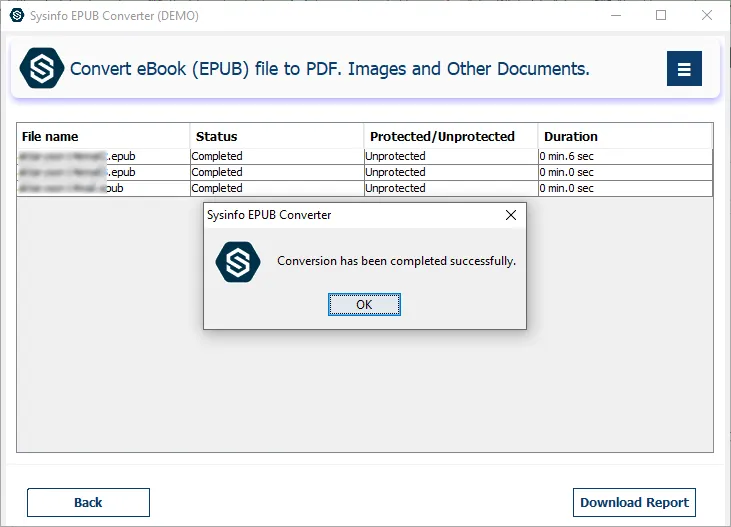Maximize the EPUB Converter window

coord(661,15)
